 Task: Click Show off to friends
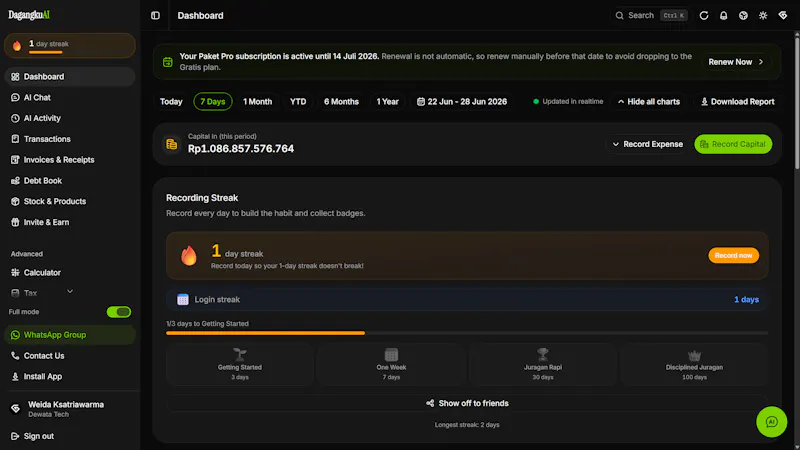(x=467, y=403)
